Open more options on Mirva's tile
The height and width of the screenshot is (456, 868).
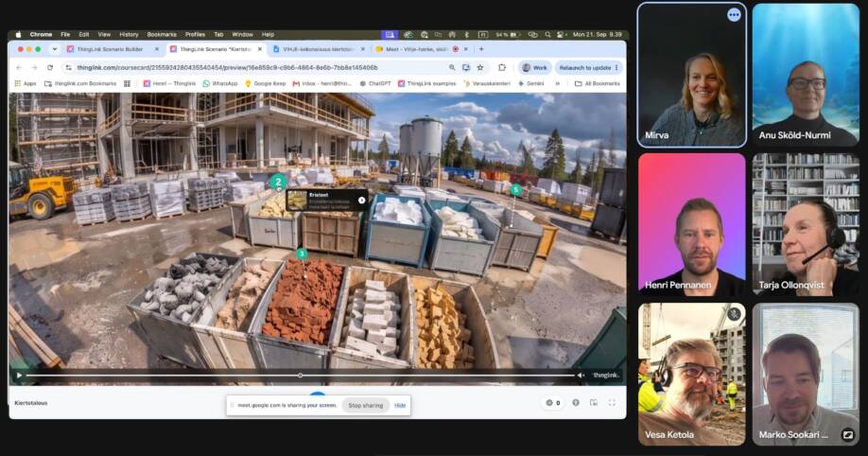click(x=734, y=15)
